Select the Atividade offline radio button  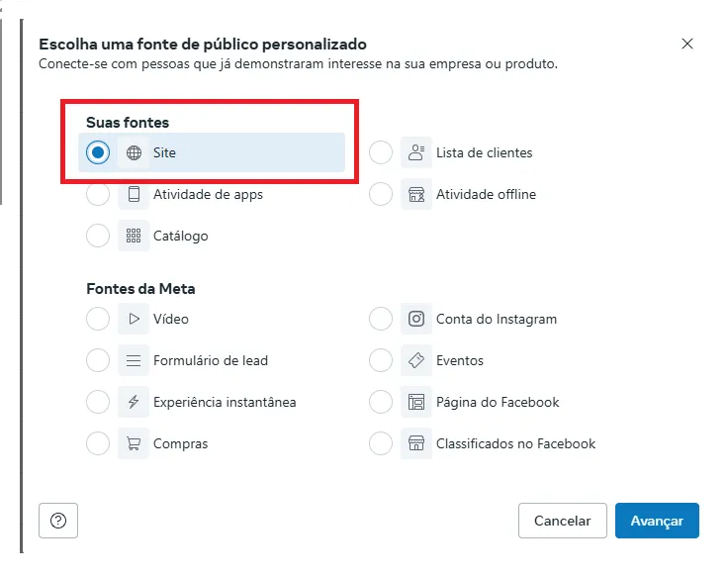coord(381,194)
